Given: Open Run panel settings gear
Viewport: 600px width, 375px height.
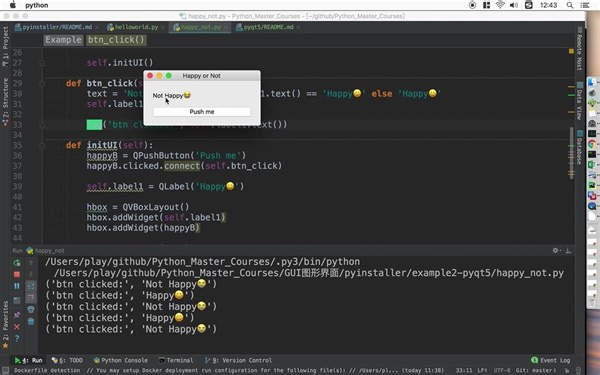Looking at the screenshot, I should pos(556,250).
